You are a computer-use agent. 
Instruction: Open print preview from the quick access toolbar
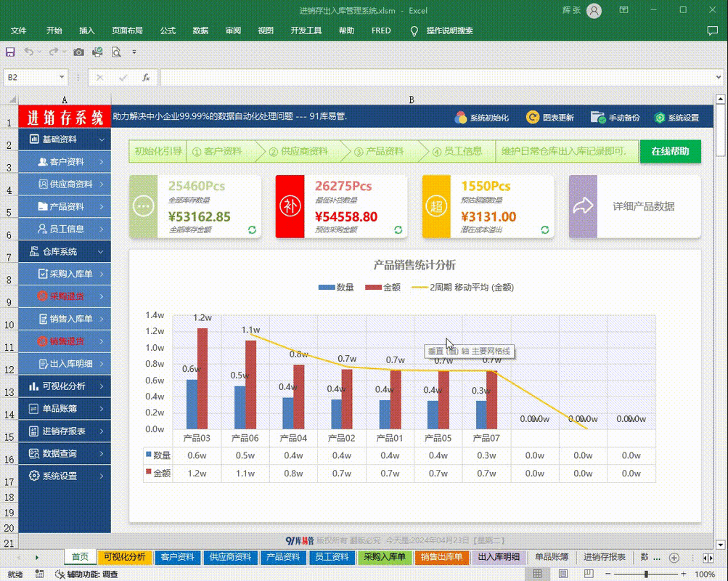[x=116, y=52]
